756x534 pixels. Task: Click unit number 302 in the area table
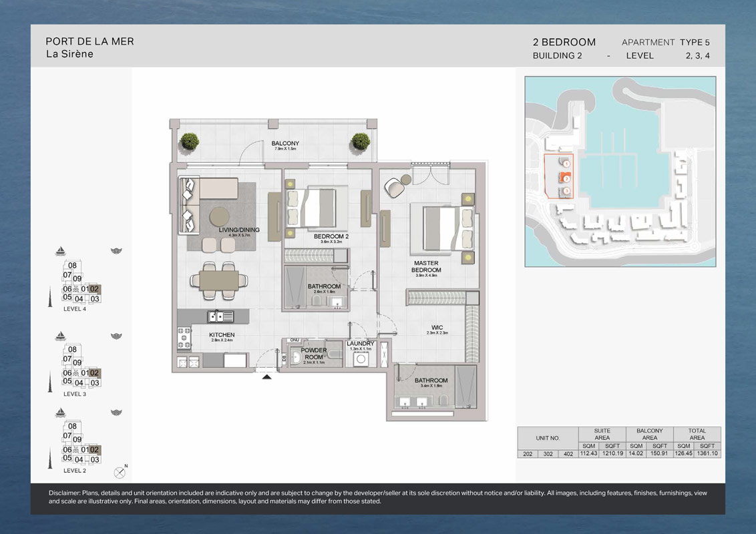point(548,454)
